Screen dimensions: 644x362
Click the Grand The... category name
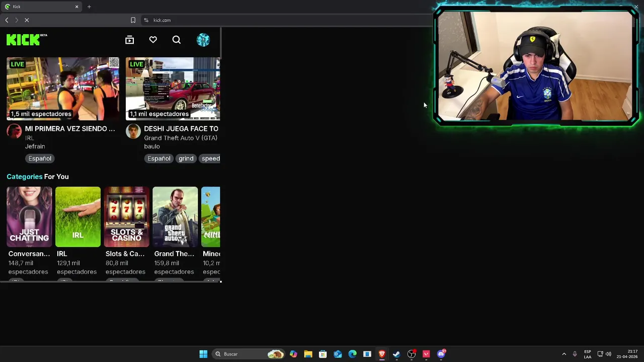tap(174, 254)
